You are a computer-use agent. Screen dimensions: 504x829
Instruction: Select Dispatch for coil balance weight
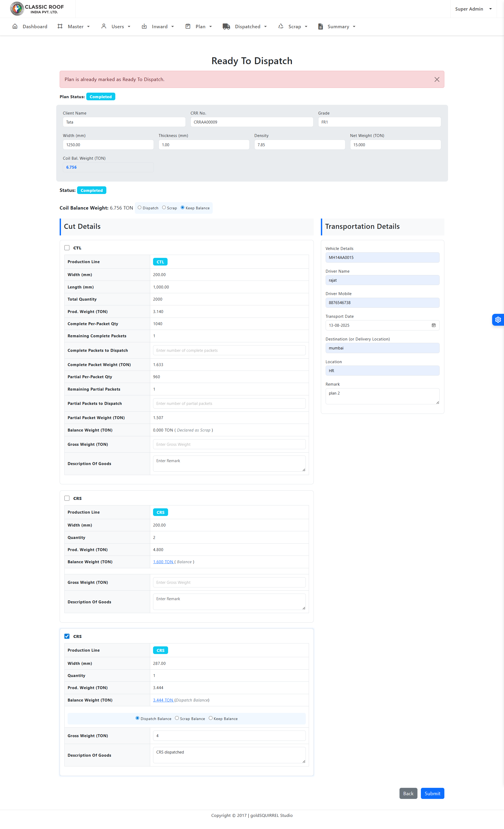tap(140, 208)
